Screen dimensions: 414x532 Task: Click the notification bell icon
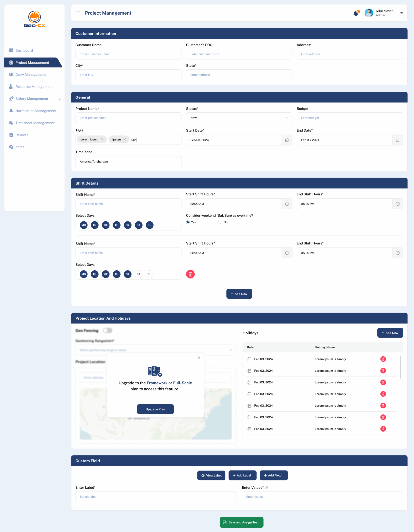point(356,13)
